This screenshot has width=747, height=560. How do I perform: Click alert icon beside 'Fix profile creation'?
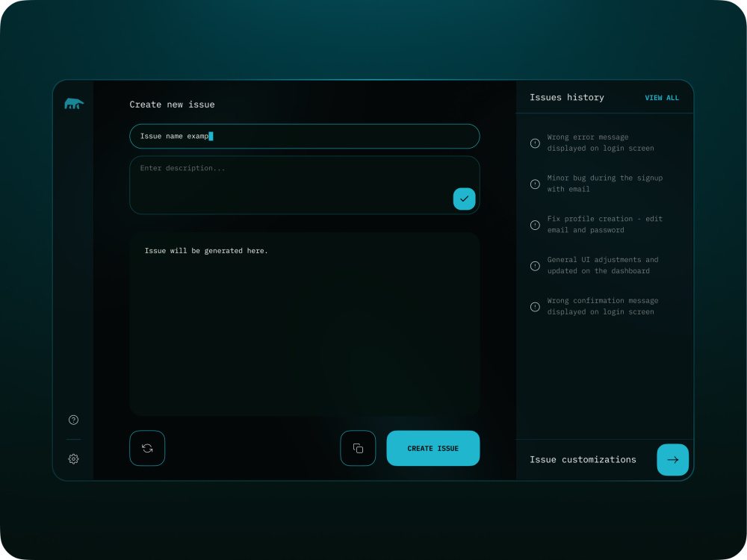pyautogui.click(x=535, y=225)
